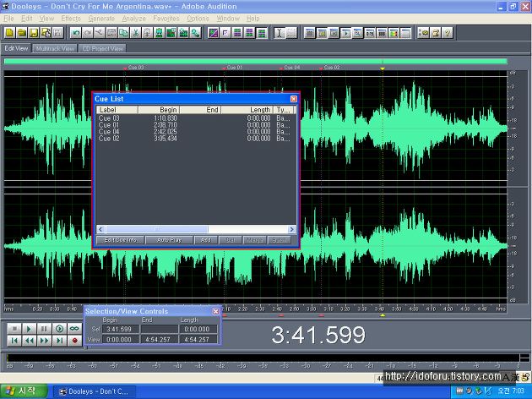
Task: Open the Window menu
Action: [228, 19]
